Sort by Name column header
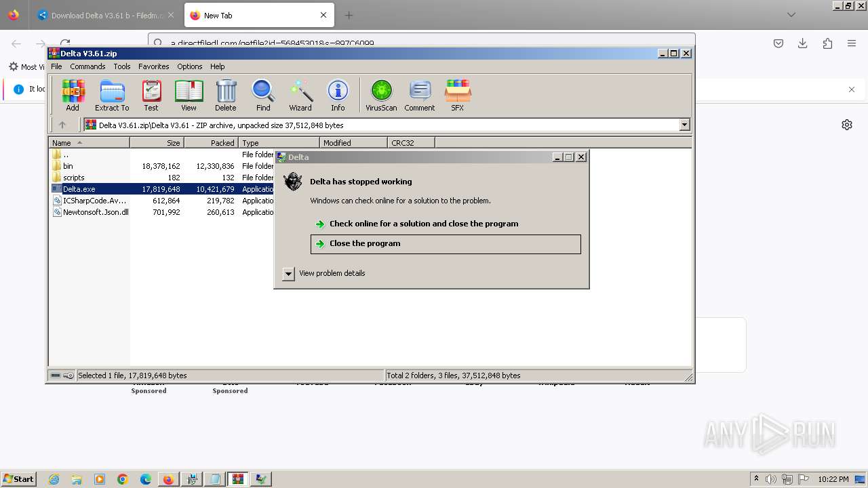This screenshot has width=868, height=488. click(89, 142)
